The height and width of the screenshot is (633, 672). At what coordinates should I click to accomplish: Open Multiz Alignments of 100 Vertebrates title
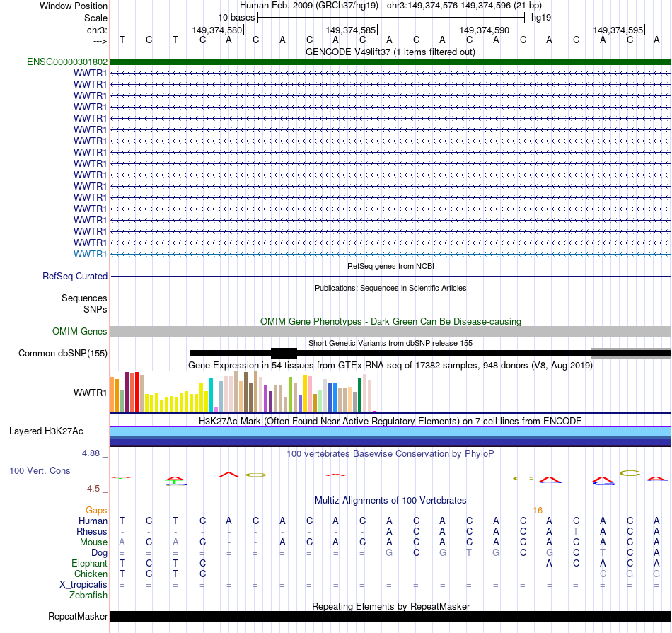coord(390,501)
